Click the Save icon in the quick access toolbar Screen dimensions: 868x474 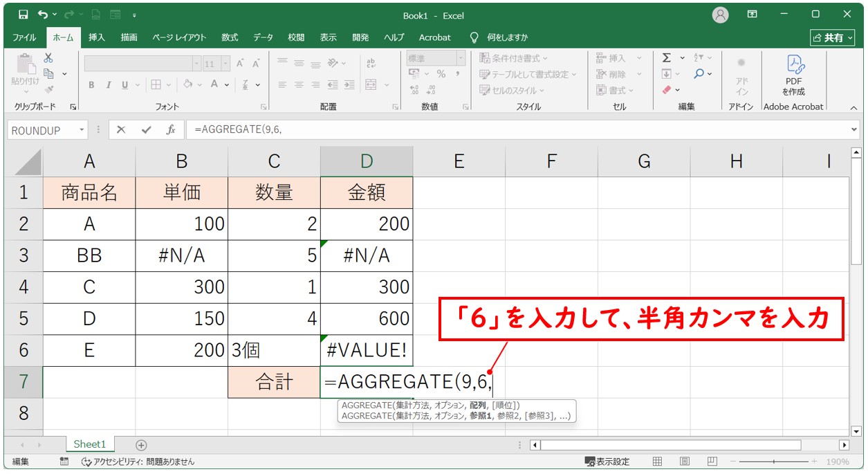24,15
